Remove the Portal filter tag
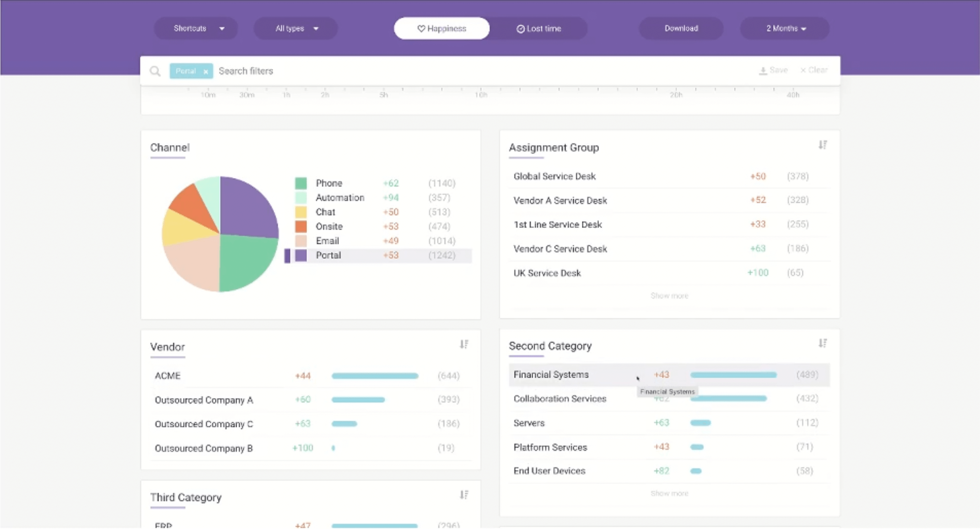This screenshot has height=529, width=980. pyautogui.click(x=206, y=71)
